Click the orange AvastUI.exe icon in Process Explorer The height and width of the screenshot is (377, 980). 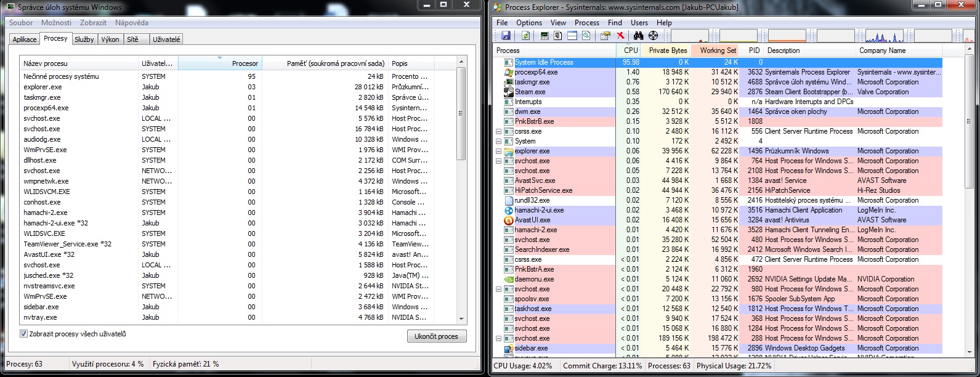[x=509, y=220]
